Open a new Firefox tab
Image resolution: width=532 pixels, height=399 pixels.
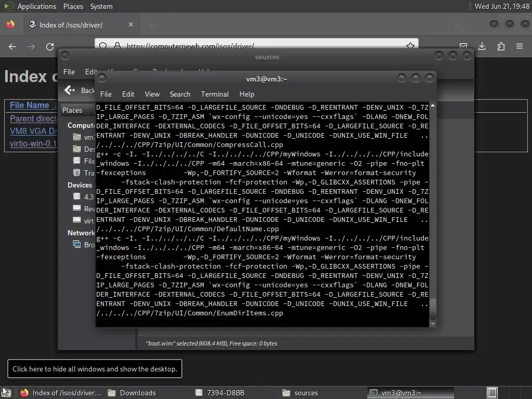pos(151,24)
